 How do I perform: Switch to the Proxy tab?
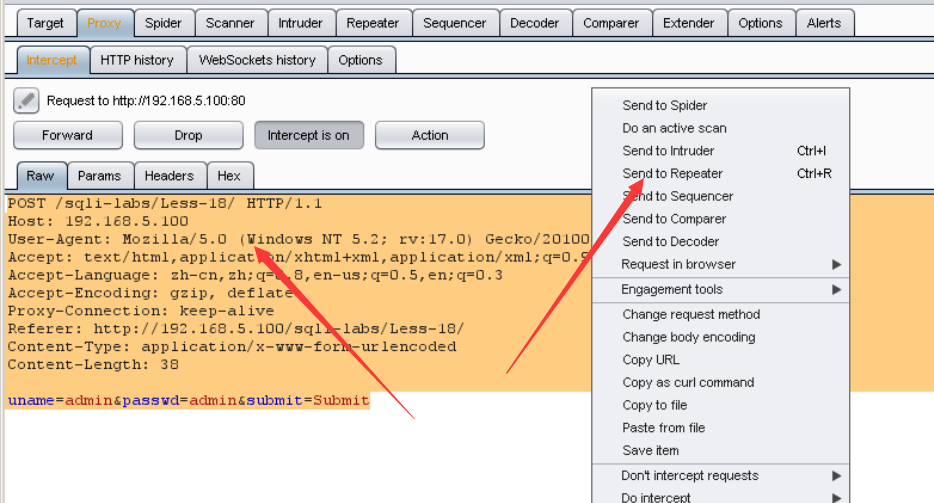[x=104, y=23]
